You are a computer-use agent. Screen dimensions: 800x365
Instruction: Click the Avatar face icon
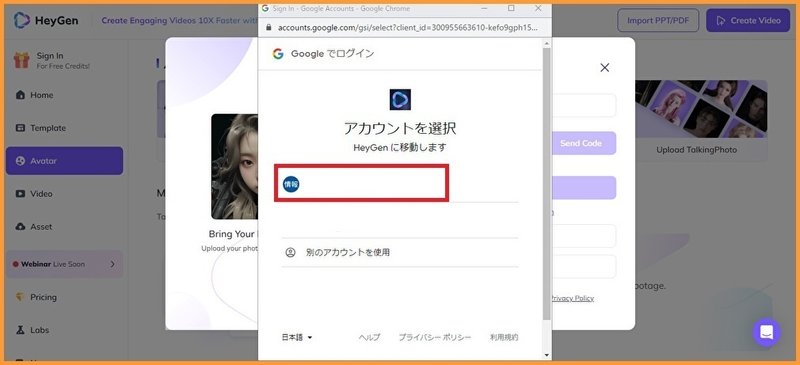tap(20, 161)
